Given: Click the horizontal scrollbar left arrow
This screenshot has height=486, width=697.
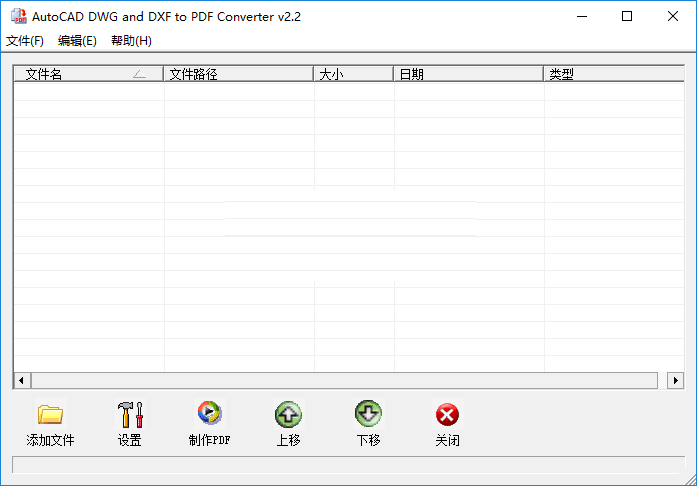Looking at the screenshot, I should 22,381.
